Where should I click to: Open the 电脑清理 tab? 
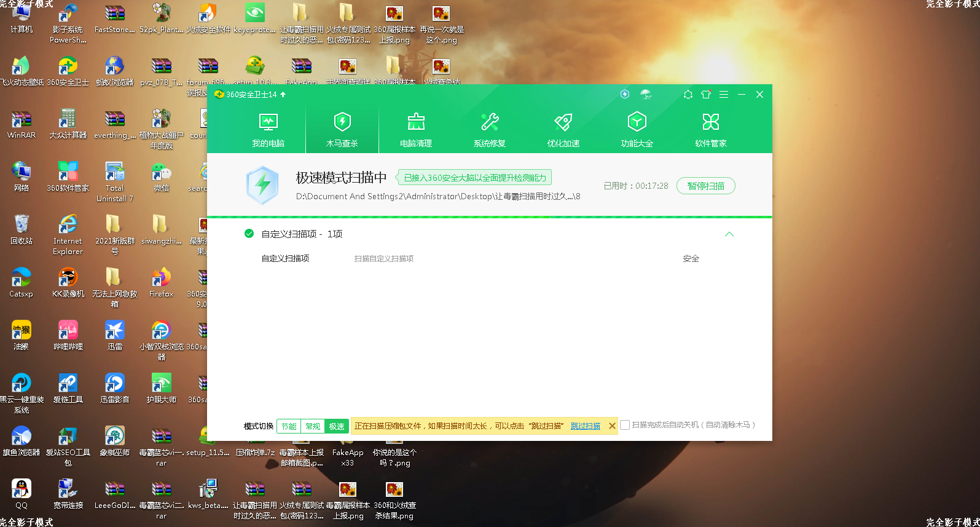point(416,130)
